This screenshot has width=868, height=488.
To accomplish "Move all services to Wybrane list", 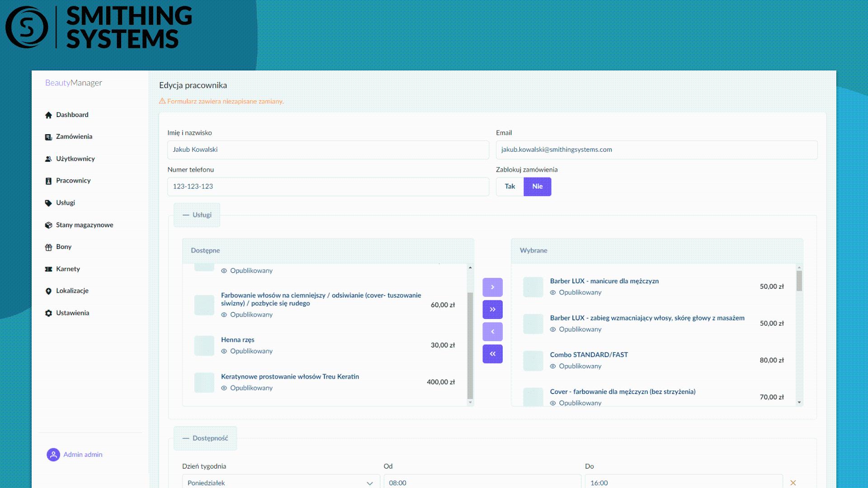I will (x=492, y=309).
